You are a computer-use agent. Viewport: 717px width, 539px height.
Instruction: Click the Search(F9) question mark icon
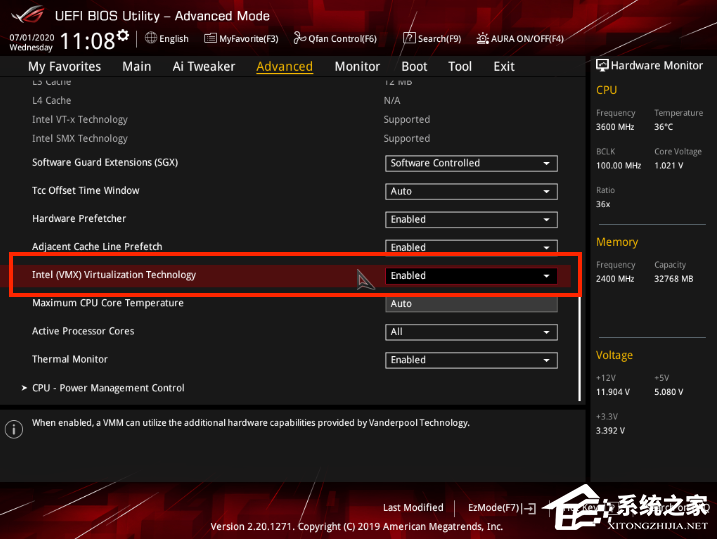coord(409,38)
